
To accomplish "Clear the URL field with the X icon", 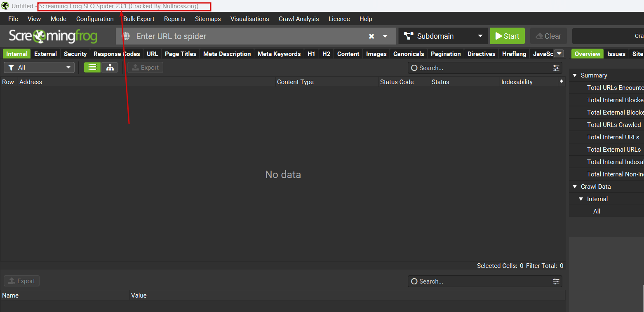I will tap(371, 36).
